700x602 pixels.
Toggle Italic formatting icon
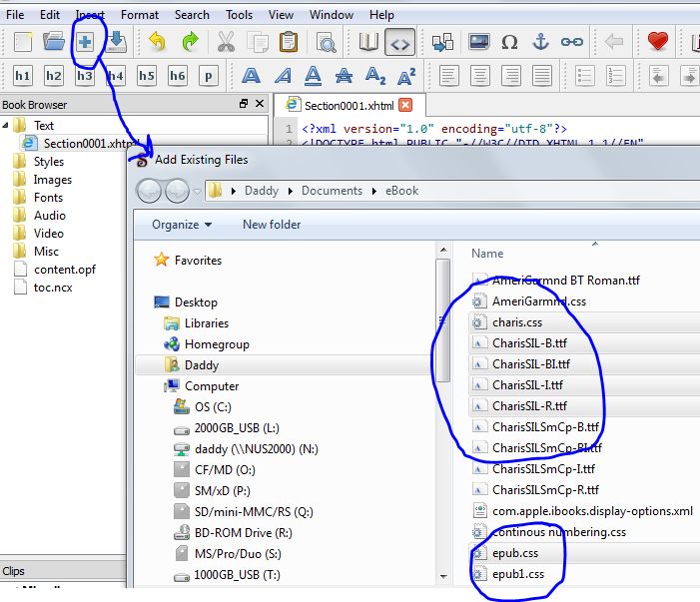pos(283,76)
